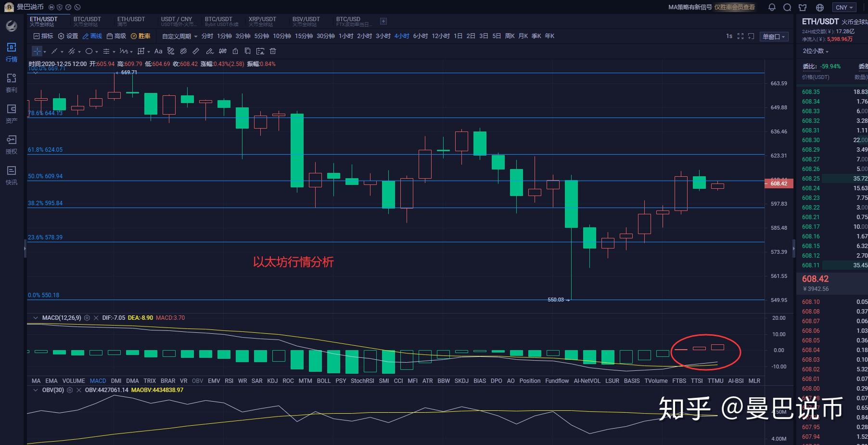Image resolution: width=868 pixels, height=445 pixels.
Task: Expand ellipse shape tool options arrow
Action: pos(97,52)
